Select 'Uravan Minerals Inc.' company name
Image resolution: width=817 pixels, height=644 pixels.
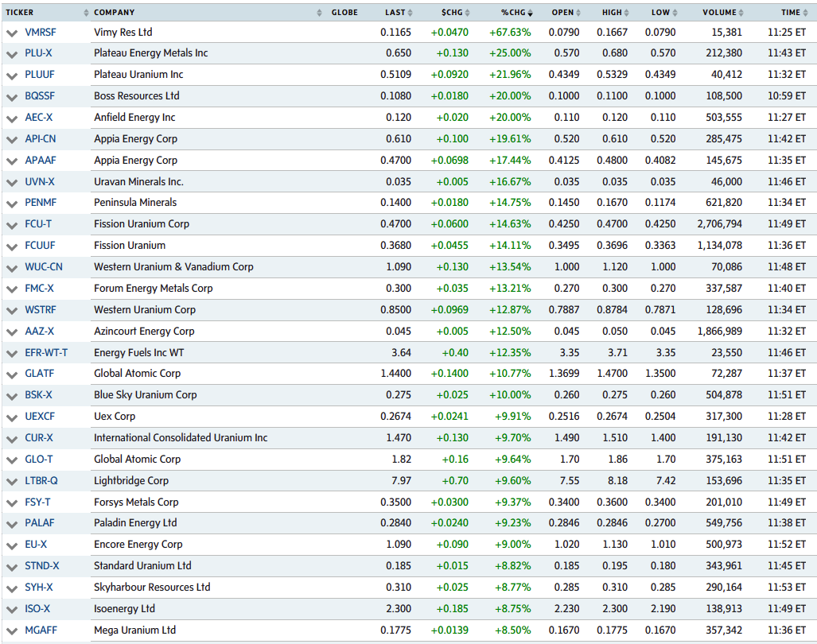pyautogui.click(x=138, y=182)
